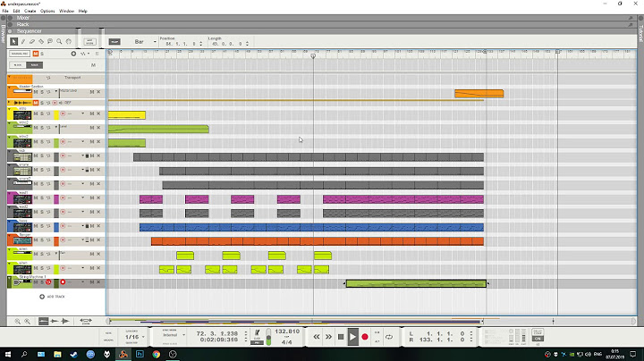The height and width of the screenshot is (361, 644).
Task: Click the 132.810 tempo value
Action: pos(287,331)
